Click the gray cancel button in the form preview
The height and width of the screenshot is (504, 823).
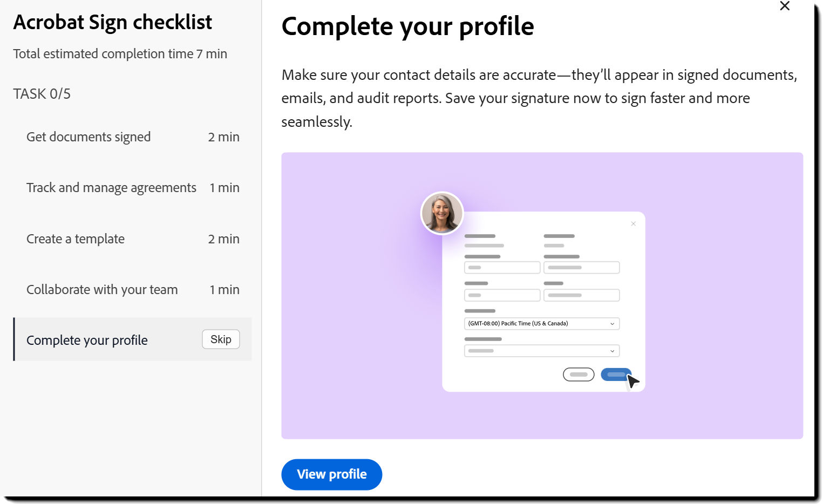point(578,374)
